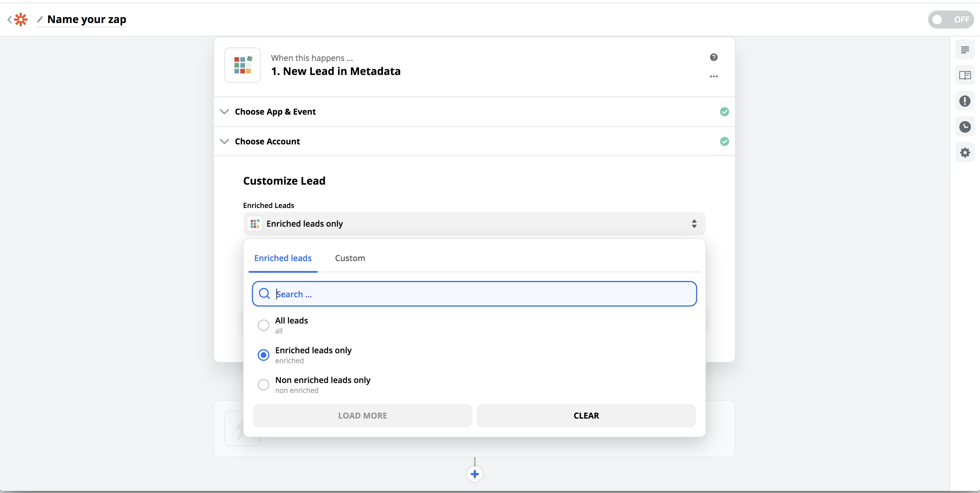Click the blue plus add-step button

(x=475, y=474)
